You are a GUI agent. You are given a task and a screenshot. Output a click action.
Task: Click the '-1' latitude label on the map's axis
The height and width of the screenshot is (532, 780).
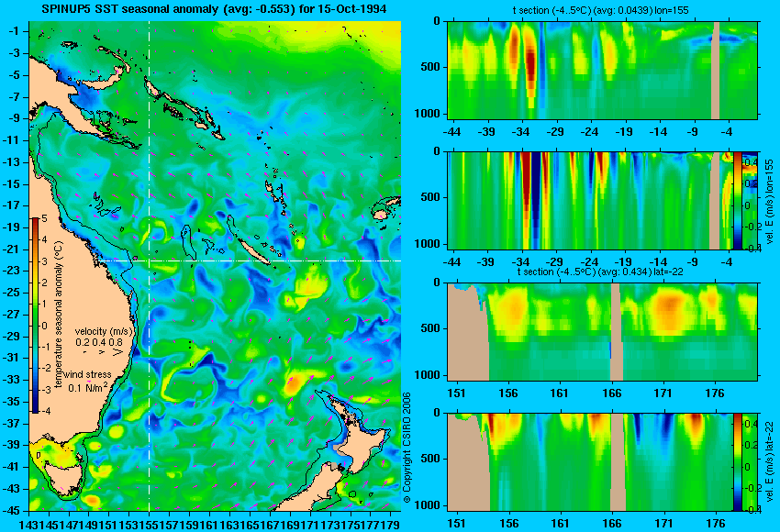click(x=14, y=31)
